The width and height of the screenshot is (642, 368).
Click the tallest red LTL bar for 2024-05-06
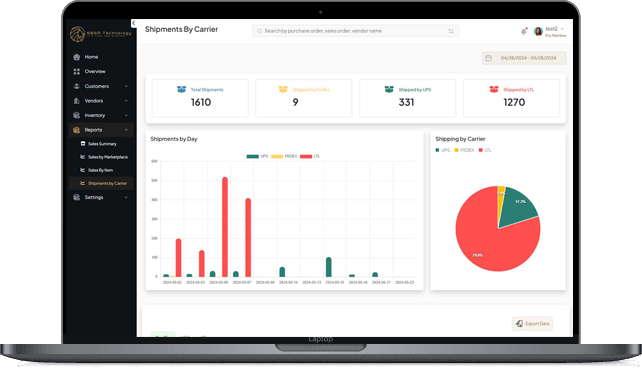tap(225, 227)
